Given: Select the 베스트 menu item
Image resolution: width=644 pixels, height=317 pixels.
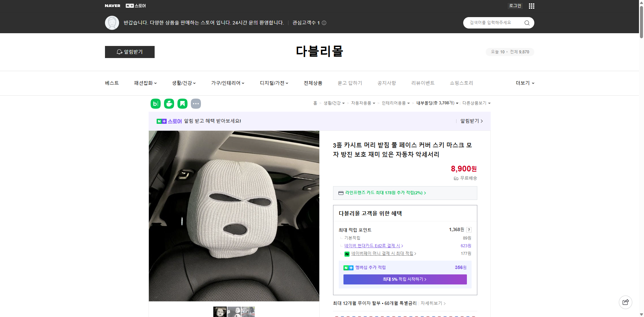Looking at the screenshot, I should click(111, 83).
